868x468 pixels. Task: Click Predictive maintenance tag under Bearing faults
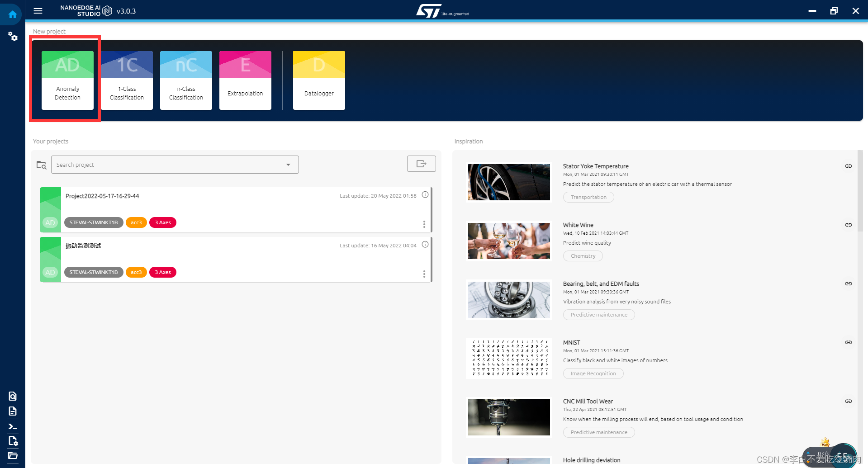pyautogui.click(x=599, y=315)
